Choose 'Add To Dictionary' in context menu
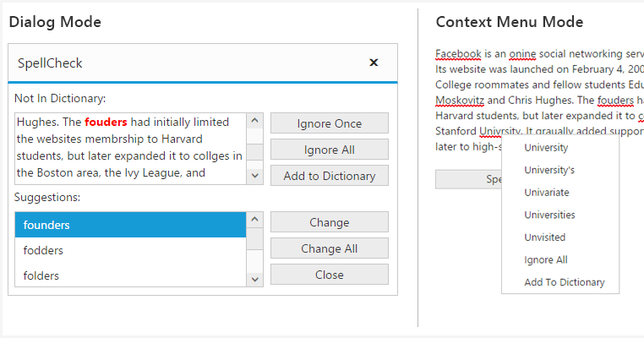644x338 pixels. pos(564,282)
